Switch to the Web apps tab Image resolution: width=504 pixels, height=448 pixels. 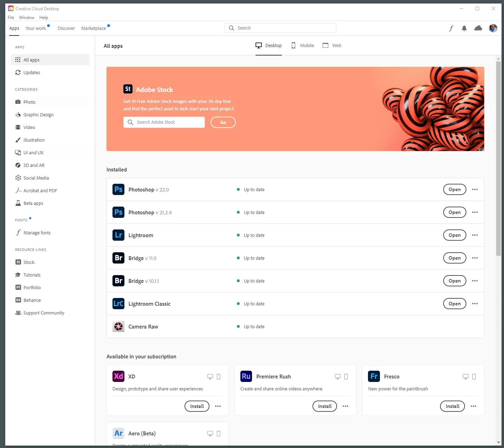coord(332,46)
